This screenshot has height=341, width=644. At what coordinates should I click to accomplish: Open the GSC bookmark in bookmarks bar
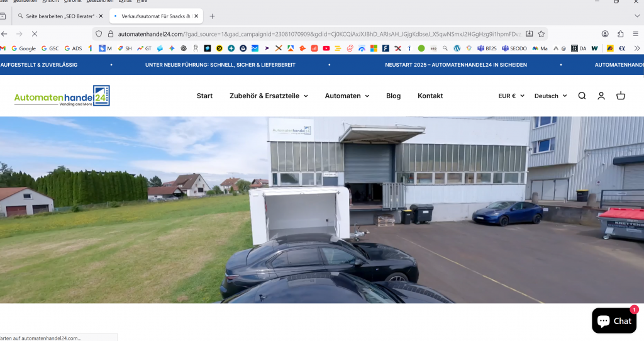click(x=50, y=48)
